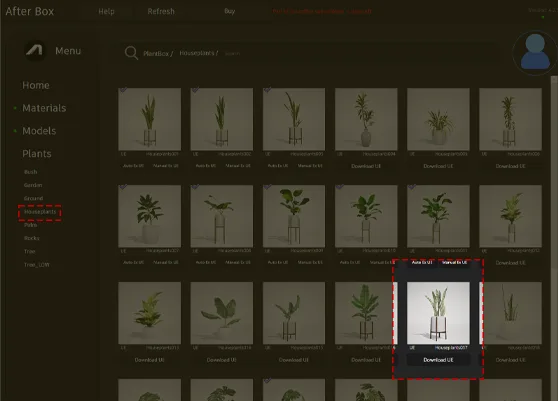Click Download UE under Houseplants014
The height and width of the screenshot is (401, 558).
(222, 360)
